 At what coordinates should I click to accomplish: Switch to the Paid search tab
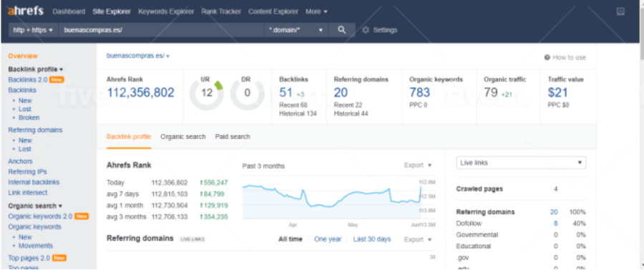click(233, 136)
